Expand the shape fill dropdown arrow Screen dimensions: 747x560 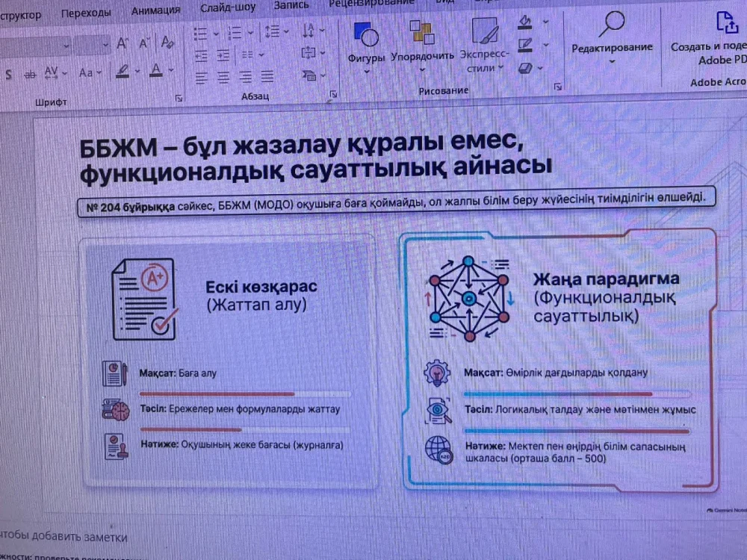point(545,22)
